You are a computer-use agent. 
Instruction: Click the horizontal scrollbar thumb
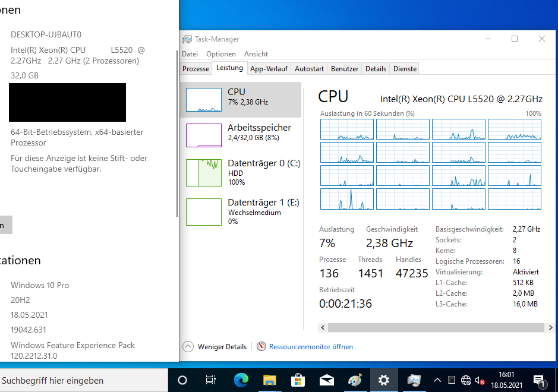click(x=436, y=328)
